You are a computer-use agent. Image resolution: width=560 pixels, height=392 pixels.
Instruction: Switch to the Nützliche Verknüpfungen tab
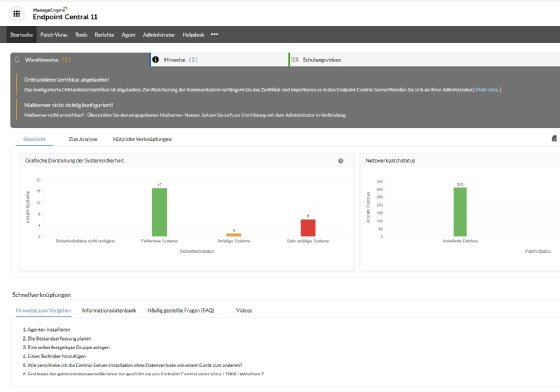tap(142, 139)
